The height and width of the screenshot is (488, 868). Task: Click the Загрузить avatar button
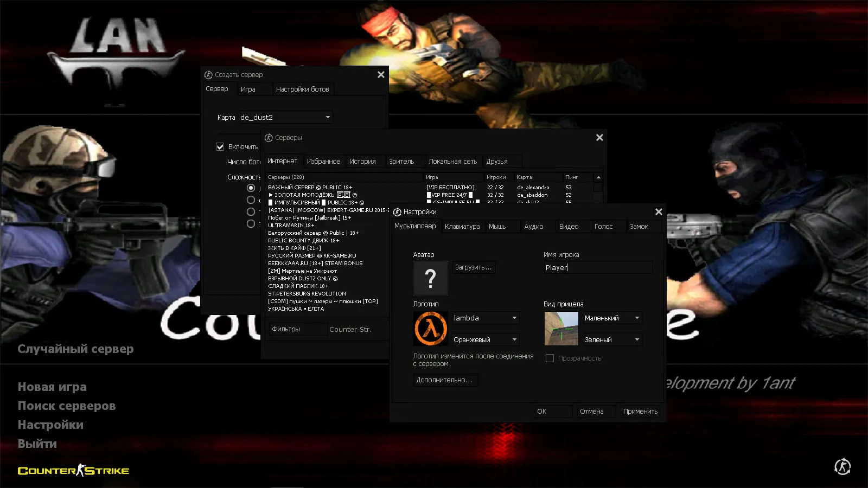coord(473,267)
